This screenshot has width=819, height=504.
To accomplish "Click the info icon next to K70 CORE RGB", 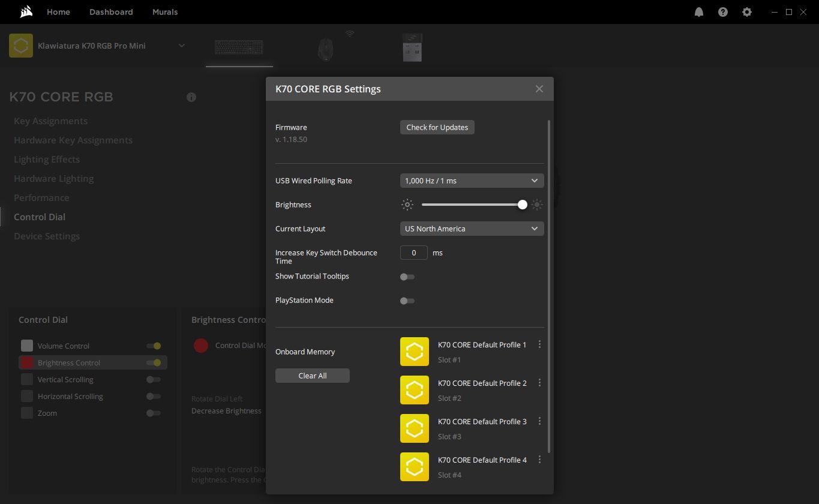I will (191, 97).
